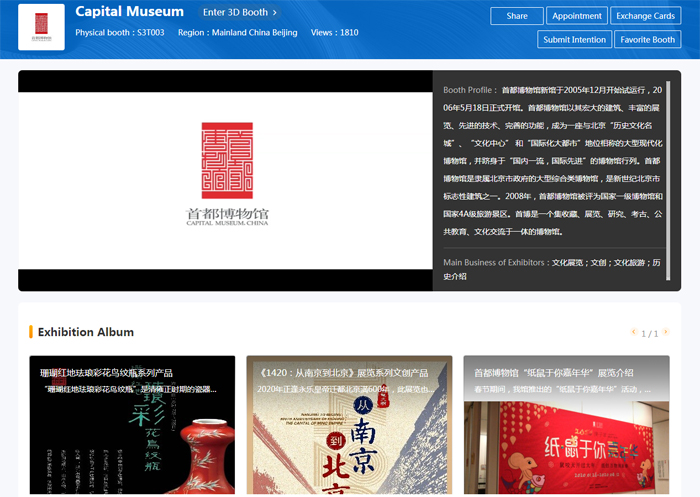Screen dimensions: 700x497
Task: Go to next album page arrow
Action: tap(666, 332)
